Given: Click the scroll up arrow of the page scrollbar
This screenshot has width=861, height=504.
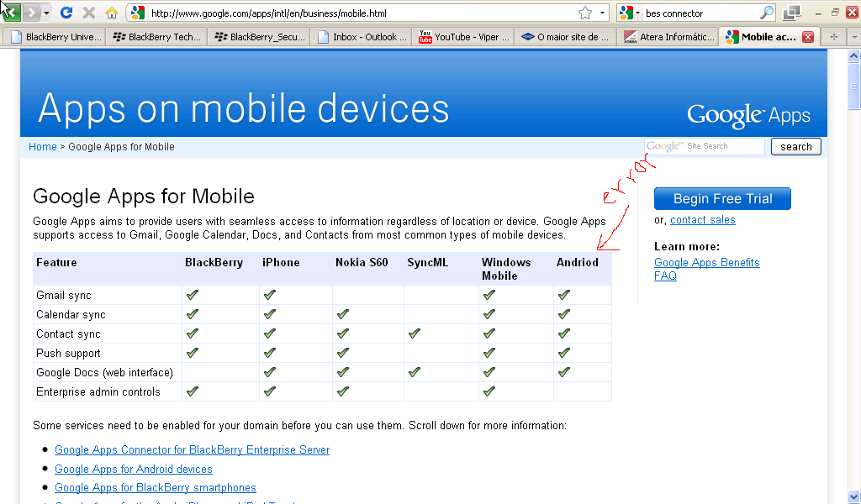Looking at the screenshot, I should pyautogui.click(x=854, y=55).
